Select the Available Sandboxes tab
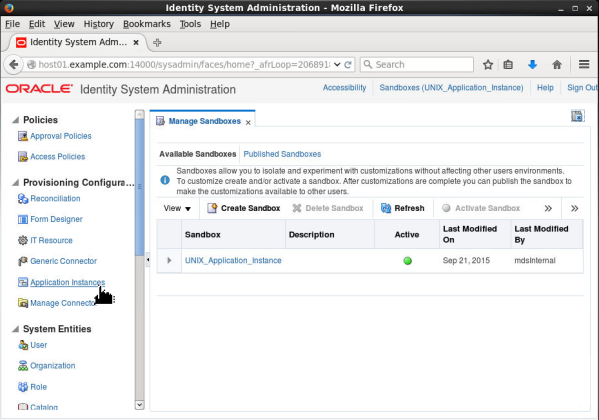Viewport: 599px width, 420px height. pos(198,154)
